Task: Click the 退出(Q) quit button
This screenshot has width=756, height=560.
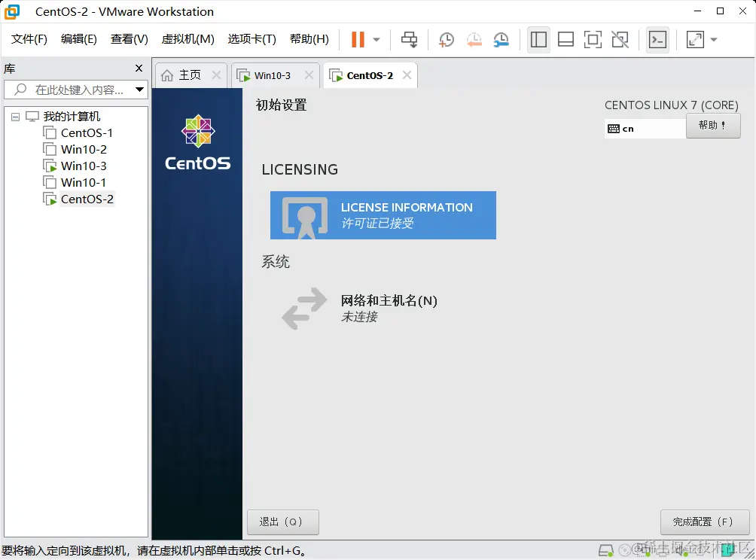Action: (x=283, y=522)
